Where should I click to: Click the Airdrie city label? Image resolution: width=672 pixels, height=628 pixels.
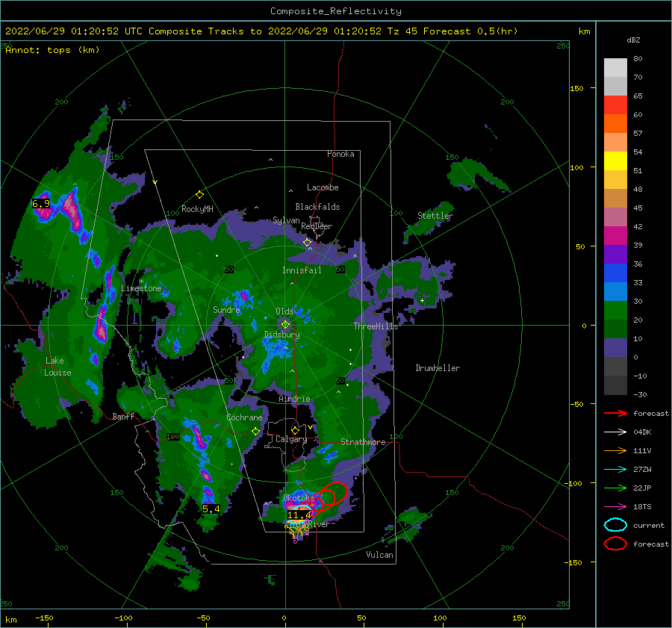[x=294, y=399]
